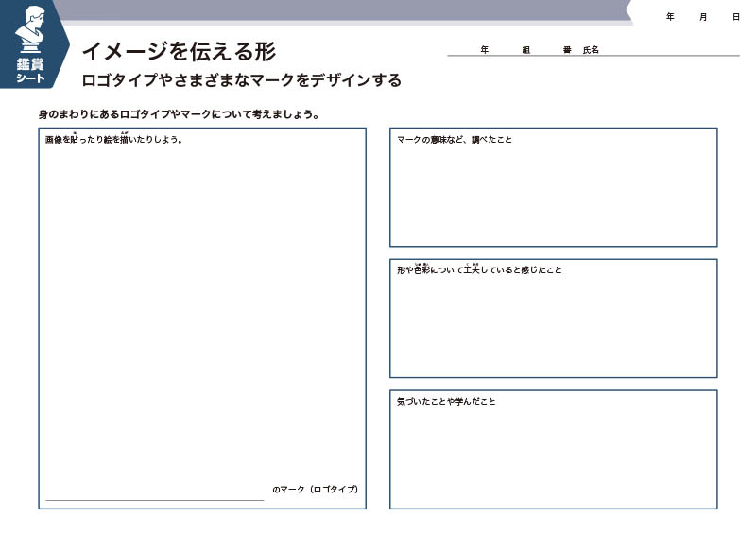Image resolution: width=756 pixels, height=535 pixels.
Task: Click the 形や色彩について工夫している box
Action: (x=554, y=319)
